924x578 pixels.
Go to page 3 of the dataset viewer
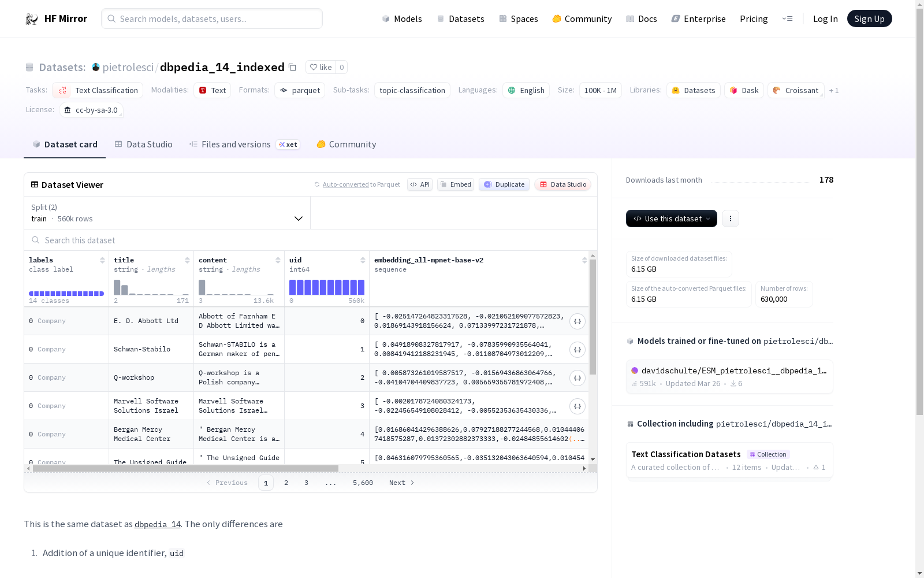pos(306,483)
